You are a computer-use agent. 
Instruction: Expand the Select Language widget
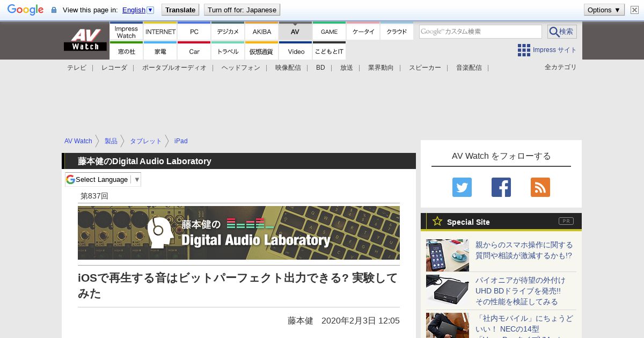[103, 179]
